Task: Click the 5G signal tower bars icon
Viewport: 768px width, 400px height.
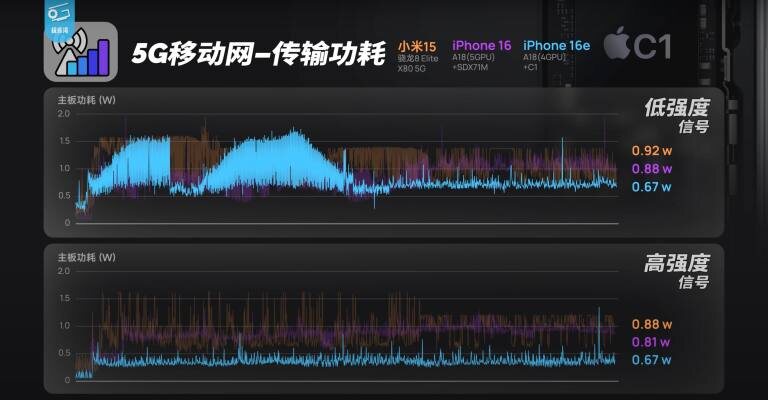Action: [x=81, y=52]
